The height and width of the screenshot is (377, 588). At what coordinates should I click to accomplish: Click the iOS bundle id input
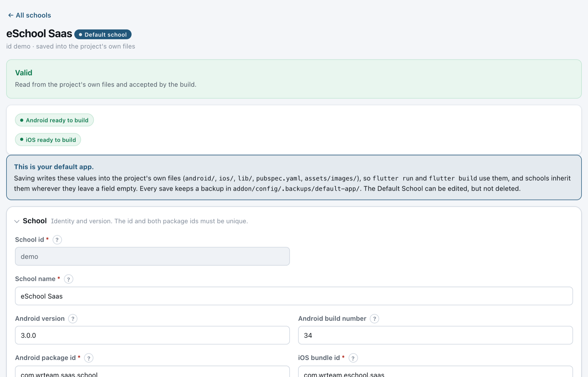[435, 371]
